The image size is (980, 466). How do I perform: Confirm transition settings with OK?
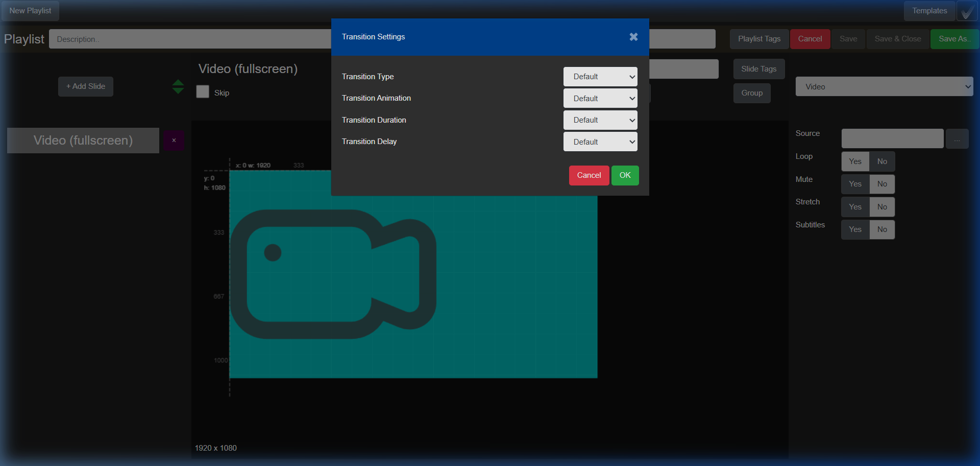click(625, 175)
